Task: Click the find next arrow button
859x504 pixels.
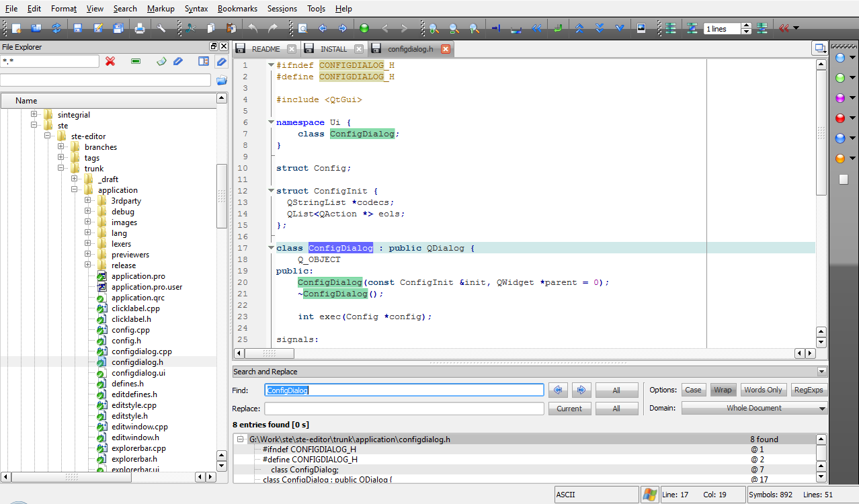Action: click(582, 390)
